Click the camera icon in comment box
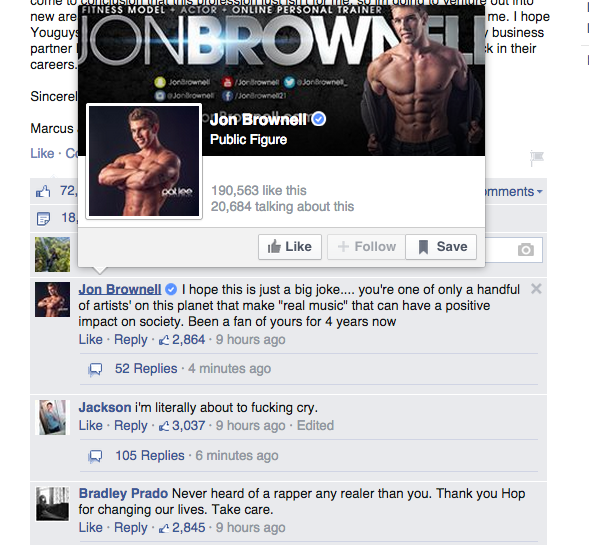The image size is (589, 545). [526, 250]
